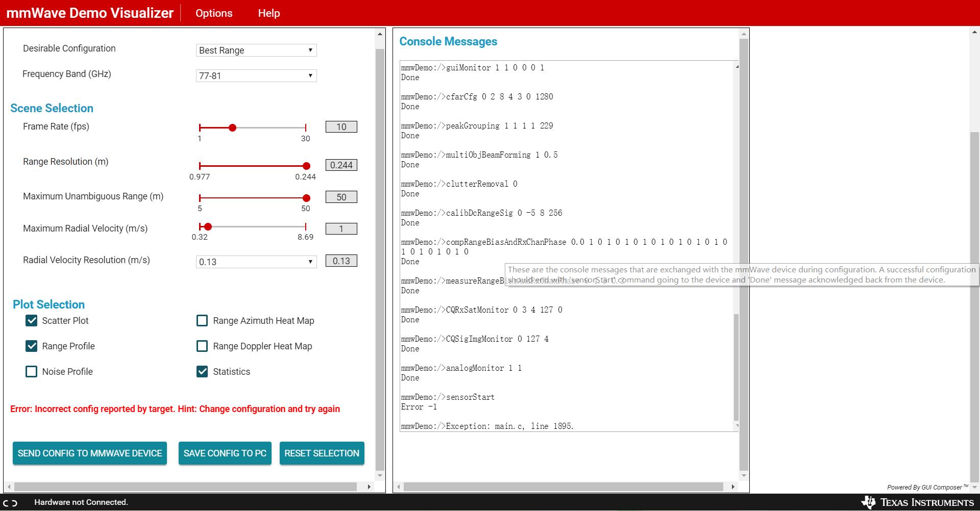Click the 'clutterRemoval 0' console line
This screenshot has height=511, width=980.
tap(459, 184)
